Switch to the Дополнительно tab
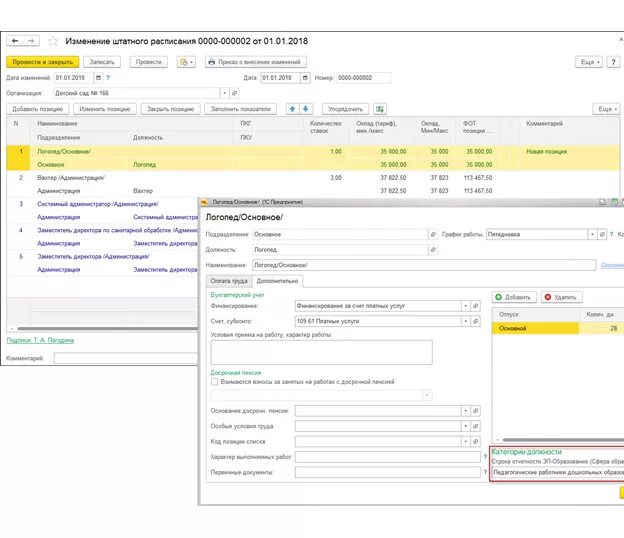The image size is (624, 538). pos(277,281)
